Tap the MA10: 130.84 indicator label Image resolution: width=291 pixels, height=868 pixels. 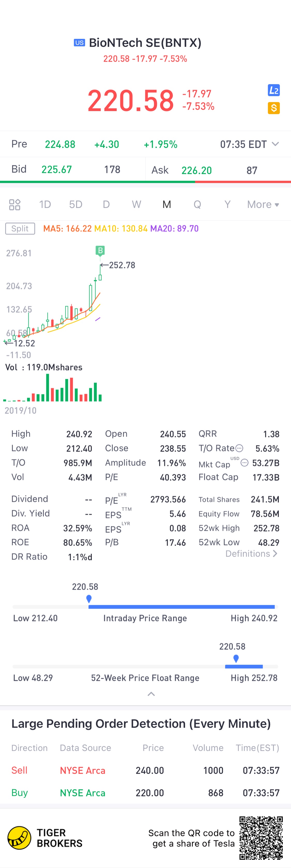121,228
